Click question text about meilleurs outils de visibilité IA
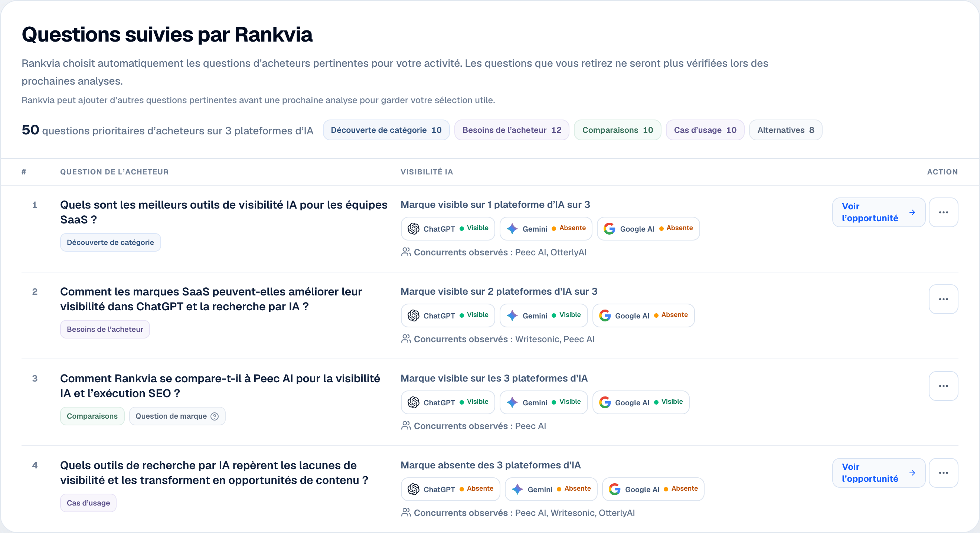 pos(224,212)
